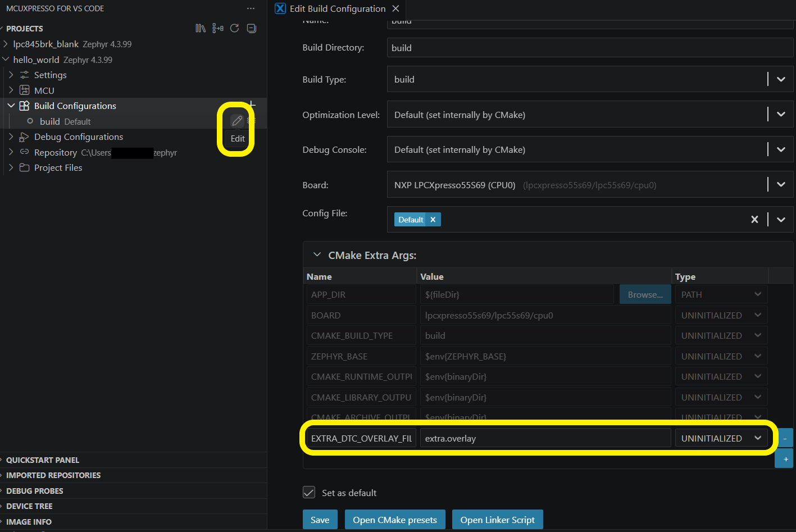
Task: Click the MCUXpresso X icon on editor tab
Action: (280, 8)
